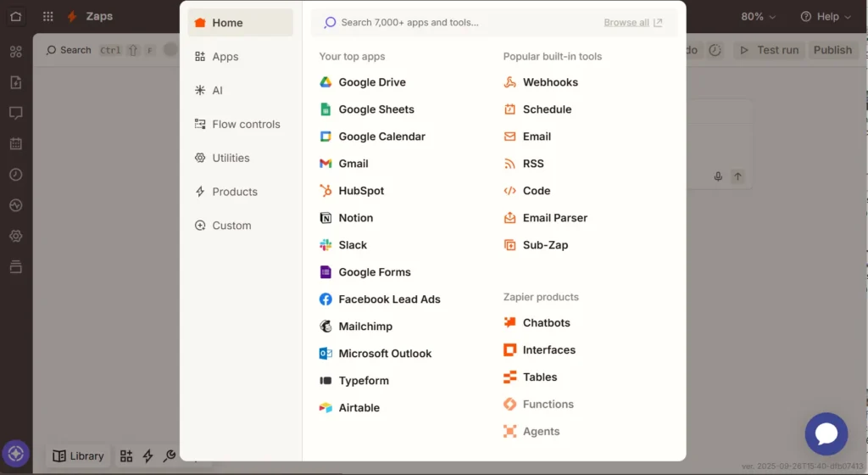The height and width of the screenshot is (475, 868).
Task: Select Airtable from top apps
Action: 358,408
